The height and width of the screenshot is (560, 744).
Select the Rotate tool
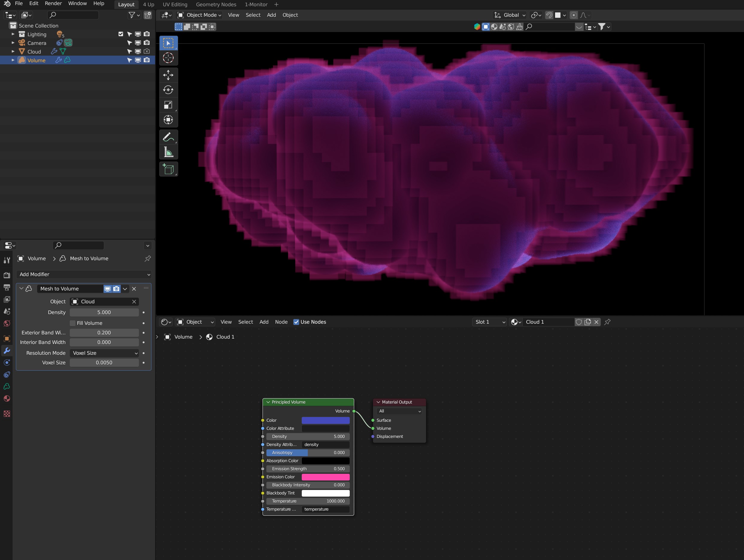(x=168, y=90)
